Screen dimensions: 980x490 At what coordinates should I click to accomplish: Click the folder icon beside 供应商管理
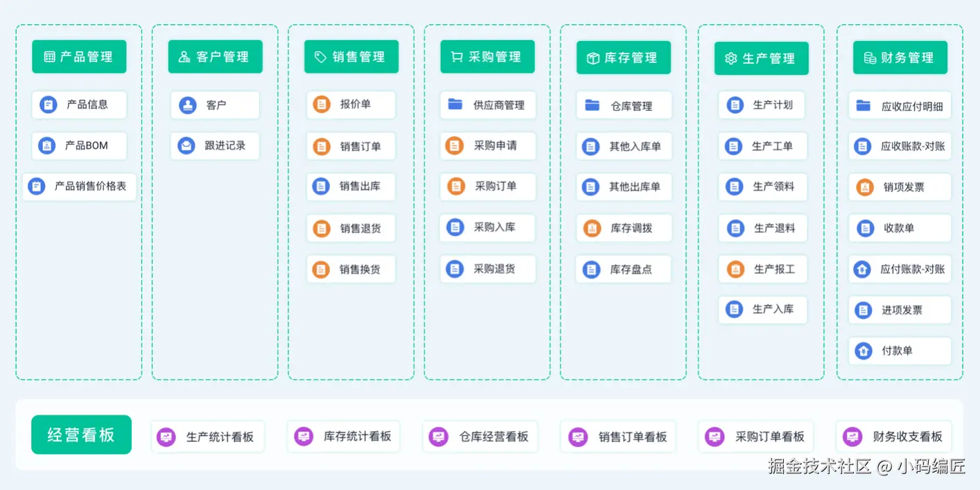pos(455,105)
